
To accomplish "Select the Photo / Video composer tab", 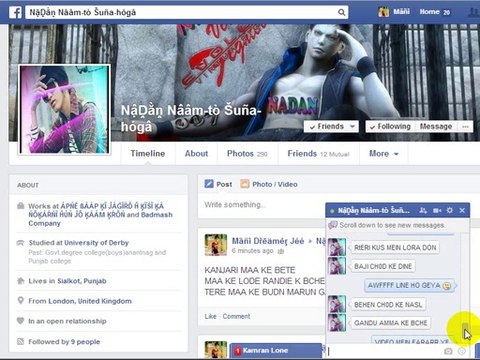I will click(x=269, y=184).
